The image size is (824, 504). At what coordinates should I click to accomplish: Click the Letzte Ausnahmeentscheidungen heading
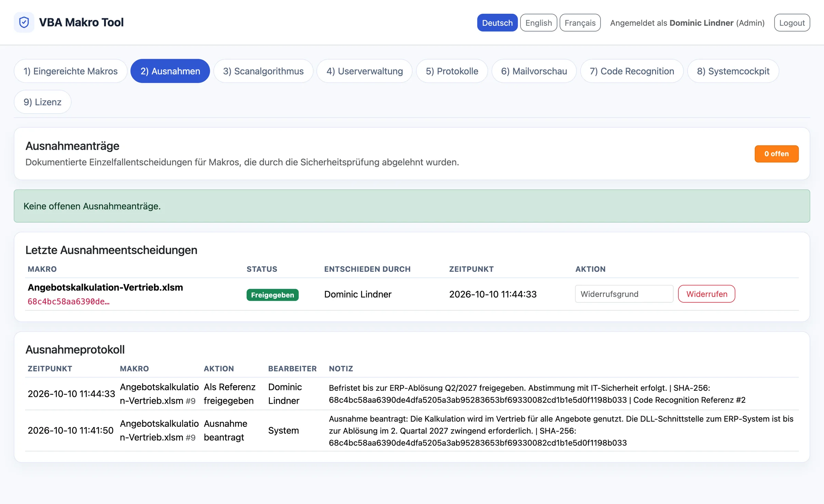coord(111,250)
